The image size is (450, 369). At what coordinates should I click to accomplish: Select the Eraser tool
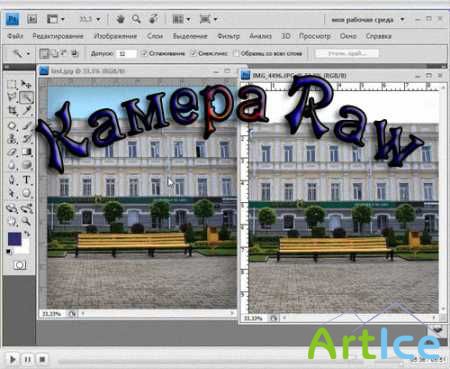tap(12, 152)
